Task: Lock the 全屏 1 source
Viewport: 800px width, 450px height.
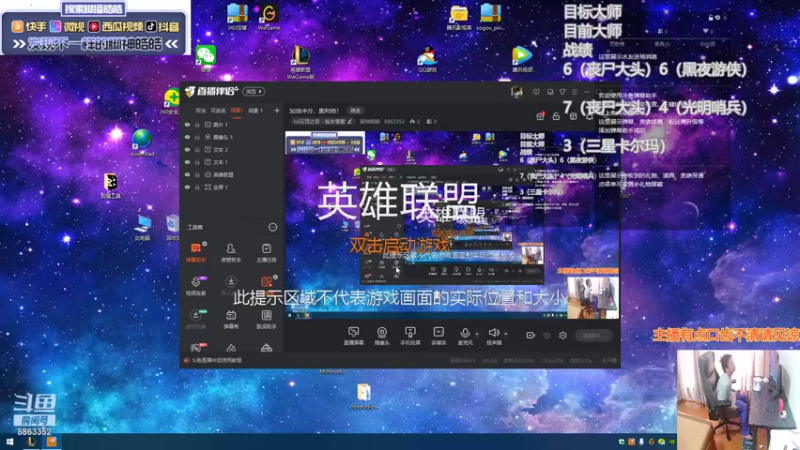Action: coord(197,187)
